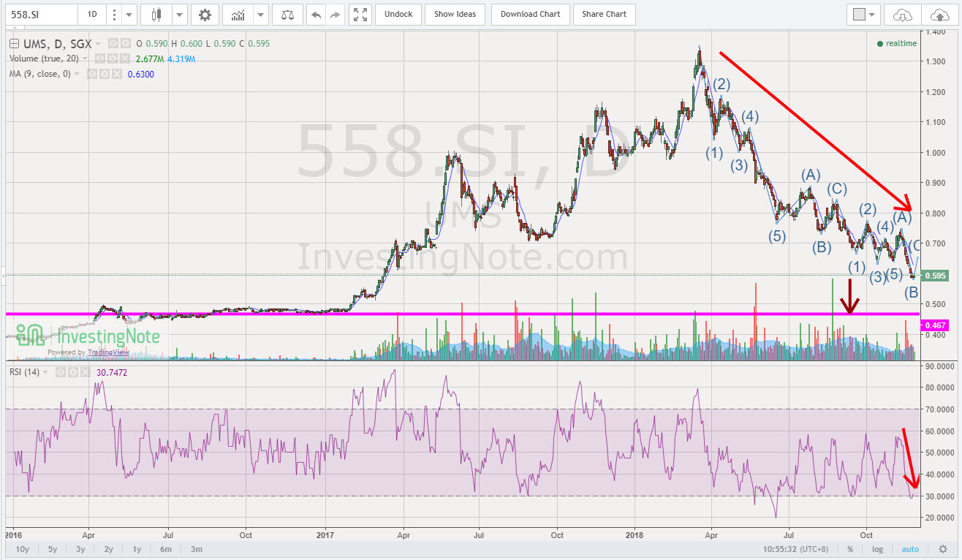The width and height of the screenshot is (962, 560).
Task: Click the fullscreen expand icon
Action: click(x=359, y=14)
